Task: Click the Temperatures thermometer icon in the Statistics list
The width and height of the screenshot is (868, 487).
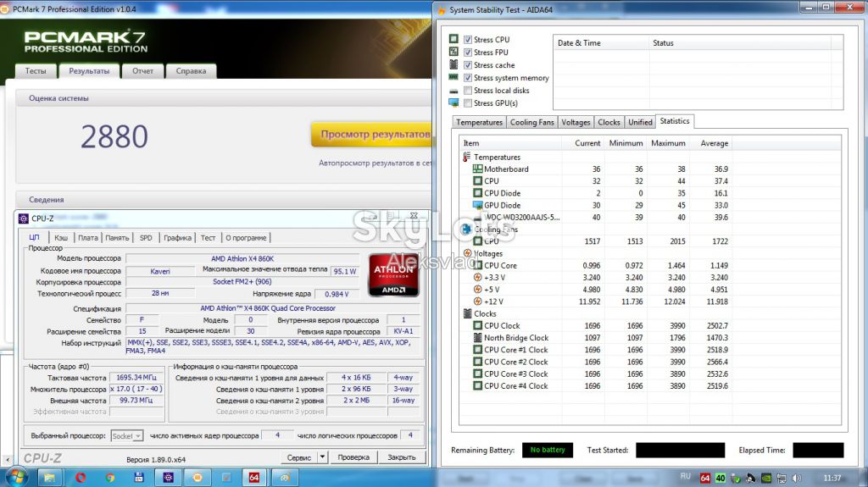Action: pyautogui.click(x=467, y=158)
